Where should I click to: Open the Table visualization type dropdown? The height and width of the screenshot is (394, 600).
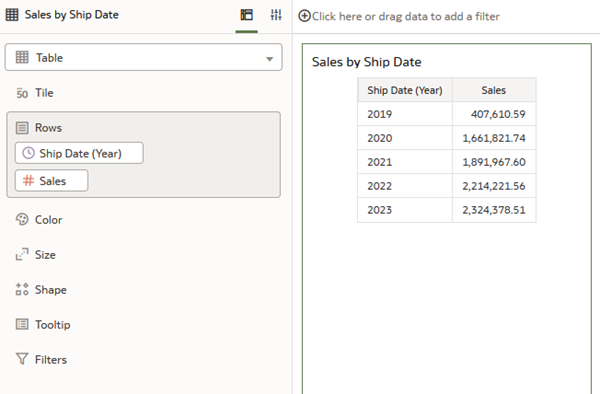click(143, 57)
